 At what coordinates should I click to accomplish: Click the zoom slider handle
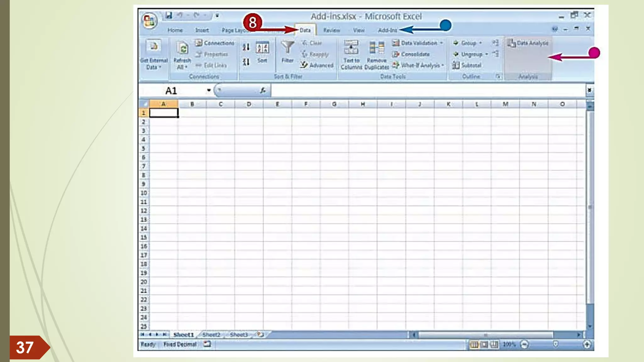(x=555, y=344)
